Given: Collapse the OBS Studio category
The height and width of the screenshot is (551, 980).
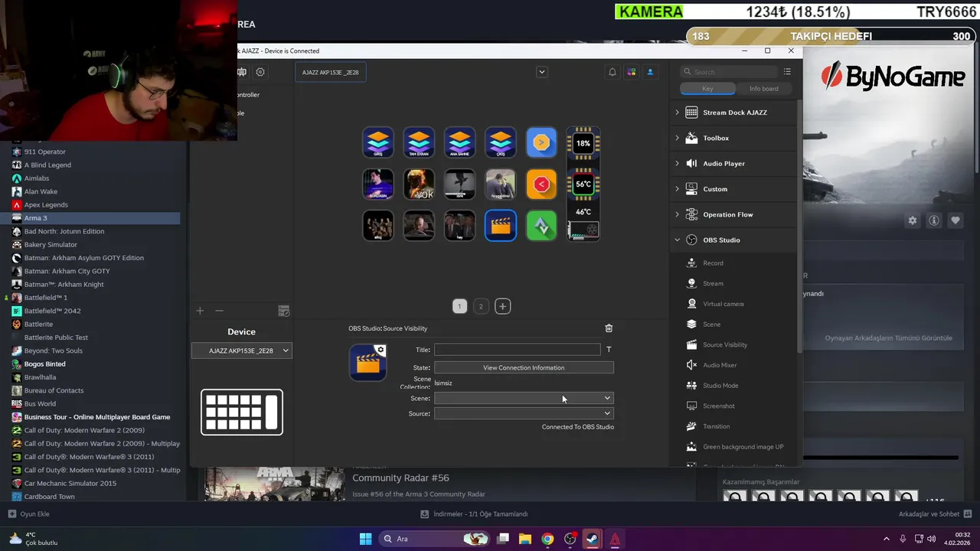Looking at the screenshot, I should coord(733,240).
